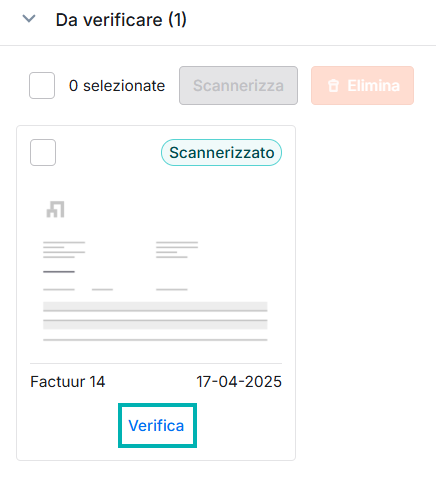Click the (1) count in the heading

coord(177,20)
